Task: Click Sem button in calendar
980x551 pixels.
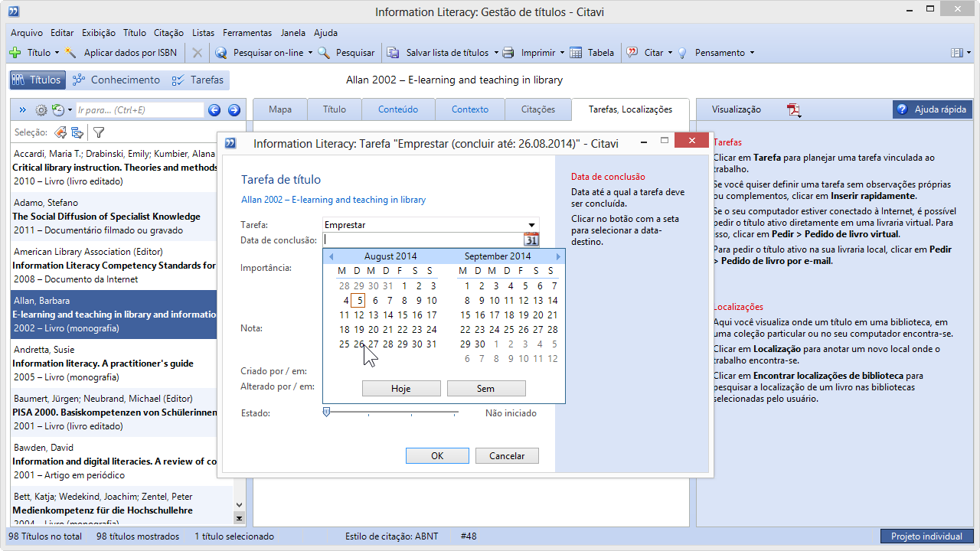Action: click(x=486, y=389)
